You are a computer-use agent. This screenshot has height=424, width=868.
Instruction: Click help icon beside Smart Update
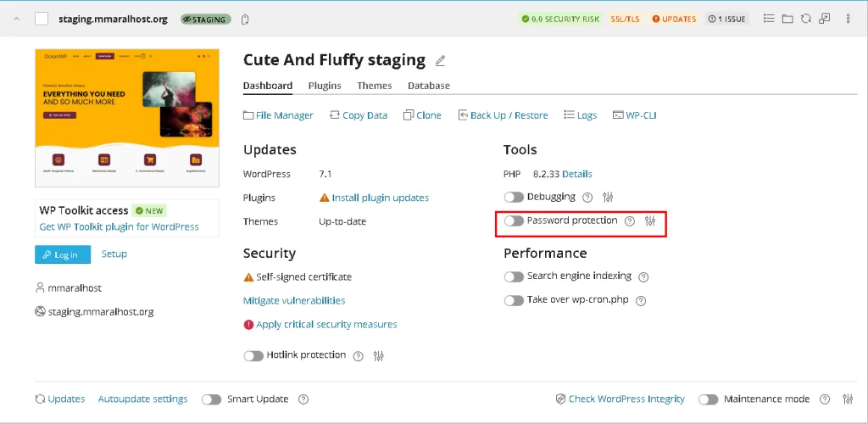coord(303,399)
